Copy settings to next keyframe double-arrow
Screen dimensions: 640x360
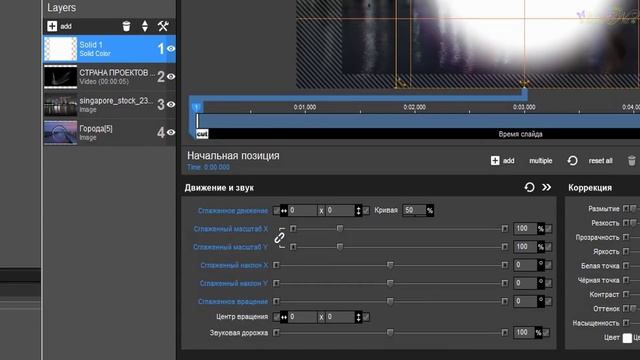click(x=547, y=187)
